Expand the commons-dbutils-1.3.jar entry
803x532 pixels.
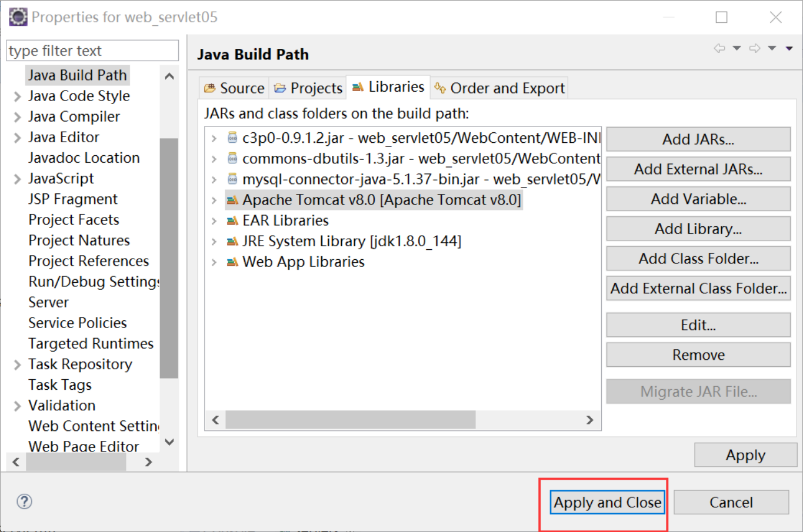click(x=214, y=159)
